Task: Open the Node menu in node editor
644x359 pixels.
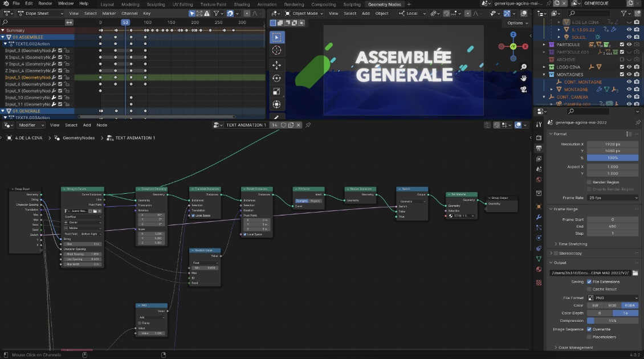Action: (x=102, y=125)
